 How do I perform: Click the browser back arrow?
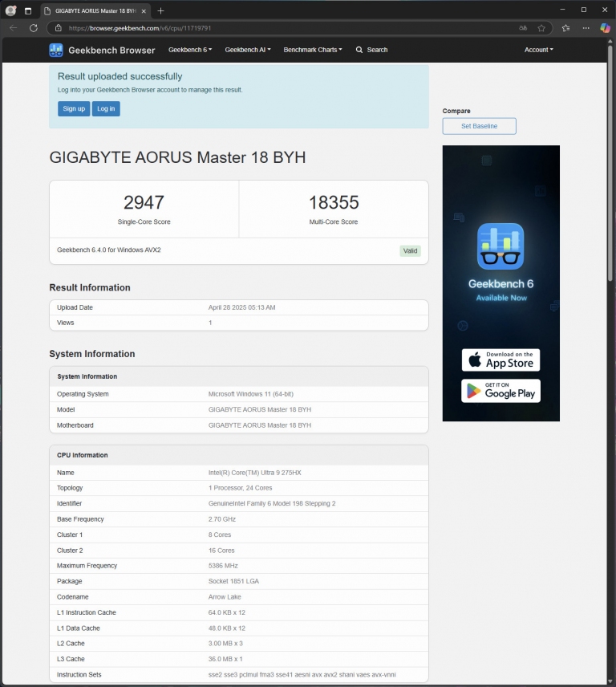(x=13, y=28)
